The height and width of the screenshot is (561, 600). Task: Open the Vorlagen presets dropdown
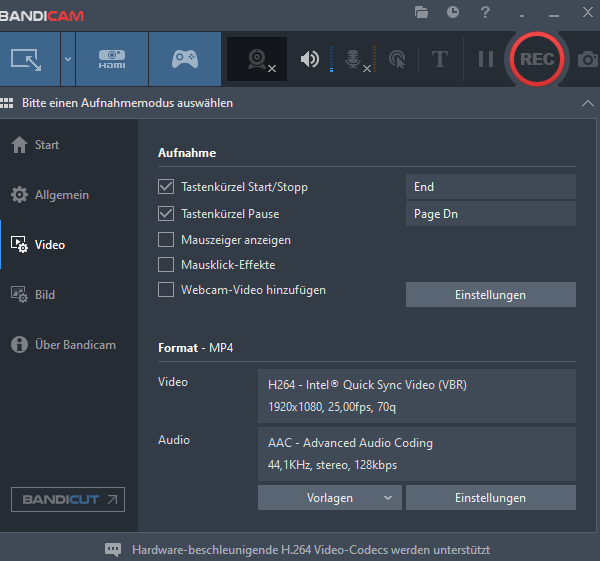pyautogui.click(x=329, y=497)
